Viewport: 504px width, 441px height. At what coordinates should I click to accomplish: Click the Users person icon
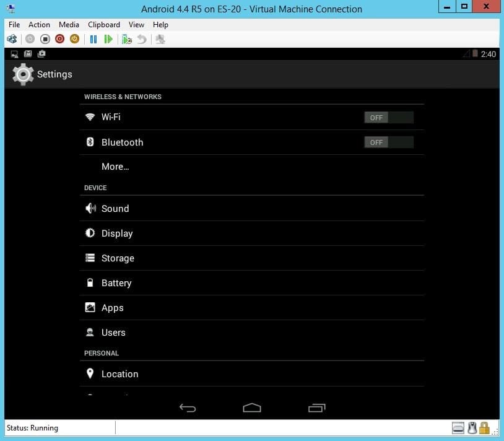pyautogui.click(x=90, y=332)
